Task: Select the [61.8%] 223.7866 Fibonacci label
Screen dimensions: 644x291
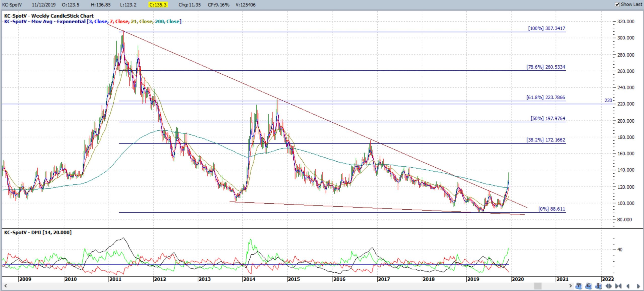Action: [546, 97]
